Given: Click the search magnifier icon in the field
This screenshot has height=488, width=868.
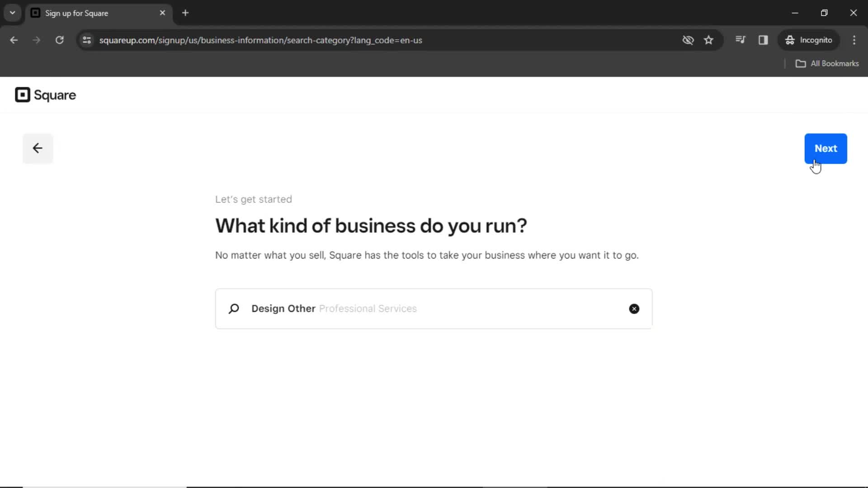Looking at the screenshot, I should pyautogui.click(x=234, y=309).
